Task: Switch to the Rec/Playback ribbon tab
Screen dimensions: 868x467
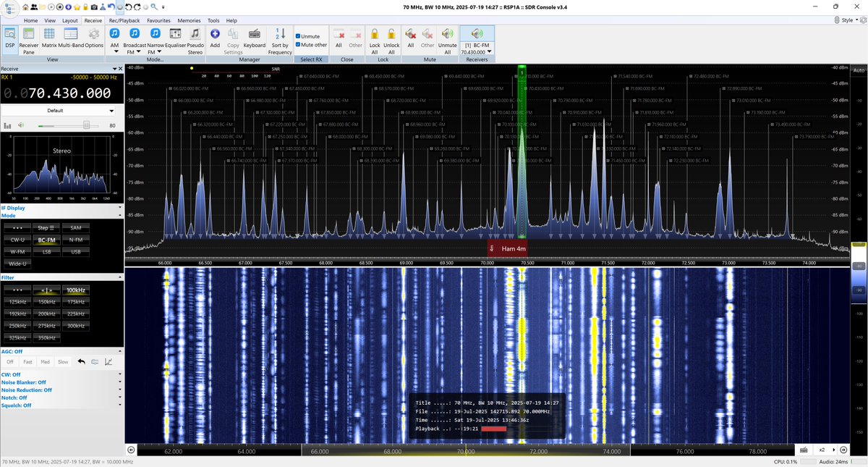Action: (x=124, y=20)
